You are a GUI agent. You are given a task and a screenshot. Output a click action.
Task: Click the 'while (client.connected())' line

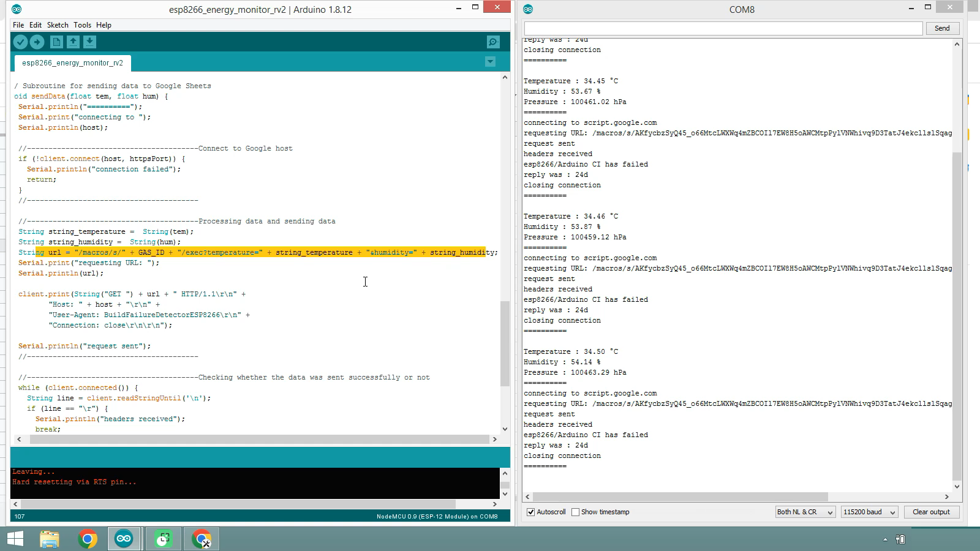click(x=78, y=388)
